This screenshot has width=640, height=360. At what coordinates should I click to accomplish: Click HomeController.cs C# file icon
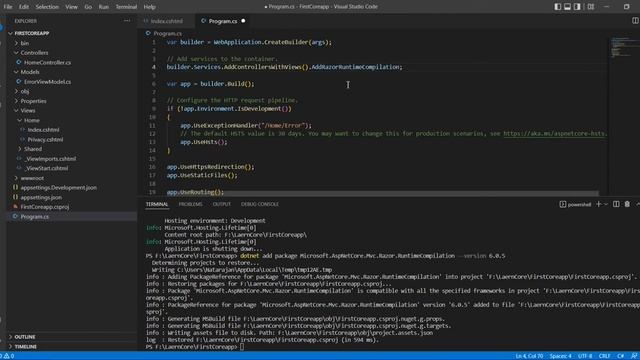(18, 62)
